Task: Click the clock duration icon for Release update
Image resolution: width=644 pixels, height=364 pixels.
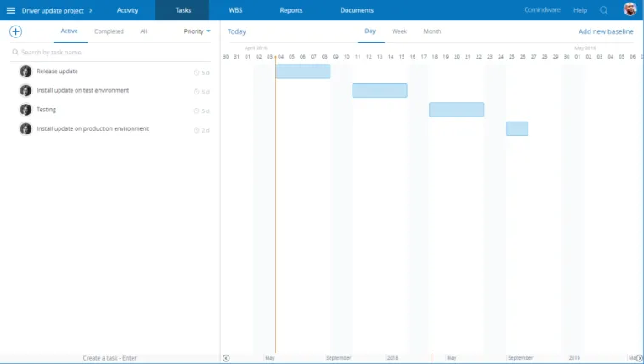Action: [x=196, y=73]
